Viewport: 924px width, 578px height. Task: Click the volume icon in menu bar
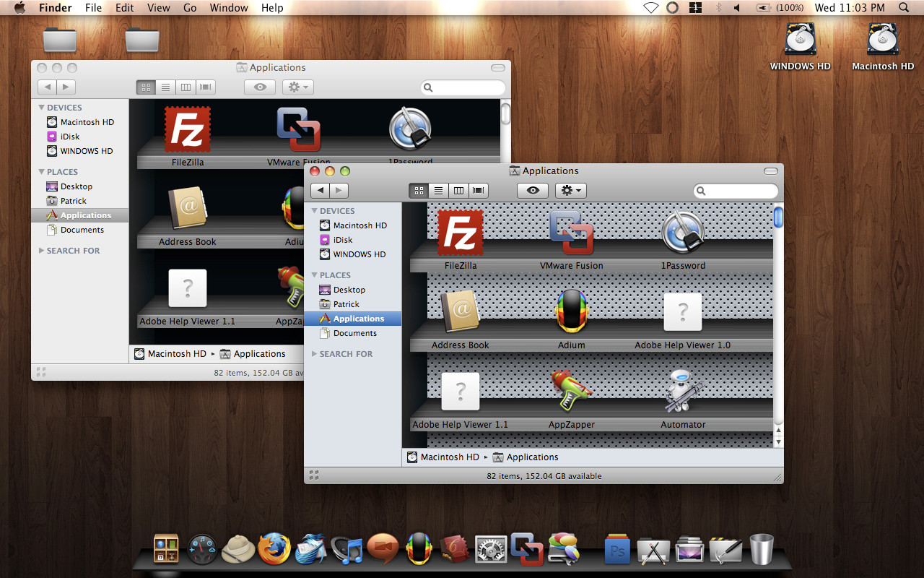point(737,8)
